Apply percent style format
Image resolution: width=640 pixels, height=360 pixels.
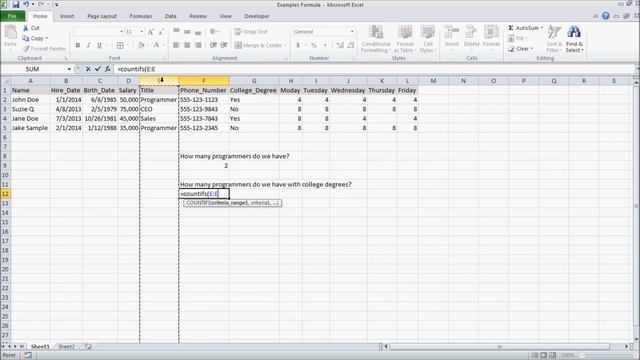(313, 45)
